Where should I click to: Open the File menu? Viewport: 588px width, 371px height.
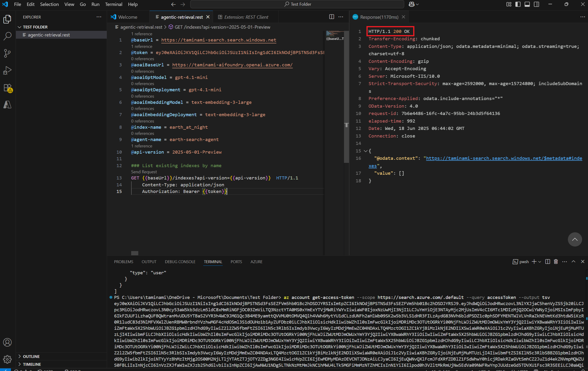click(x=18, y=4)
